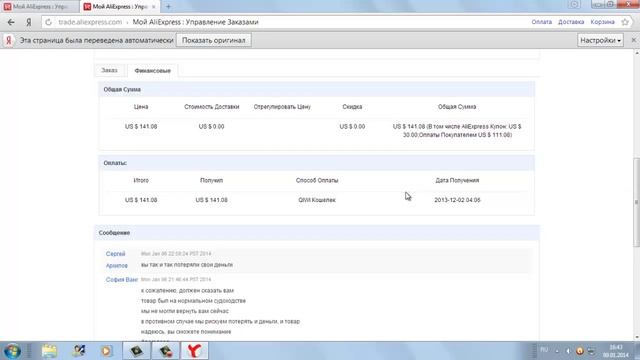Show hidden tray icons arrow

click(x=557, y=351)
